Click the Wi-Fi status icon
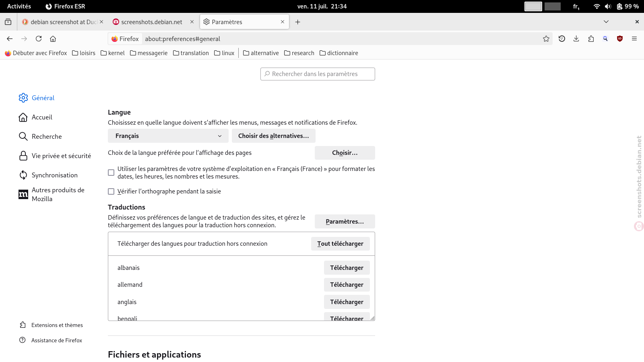This screenshot has width=644, height=362. click(597, 6)
